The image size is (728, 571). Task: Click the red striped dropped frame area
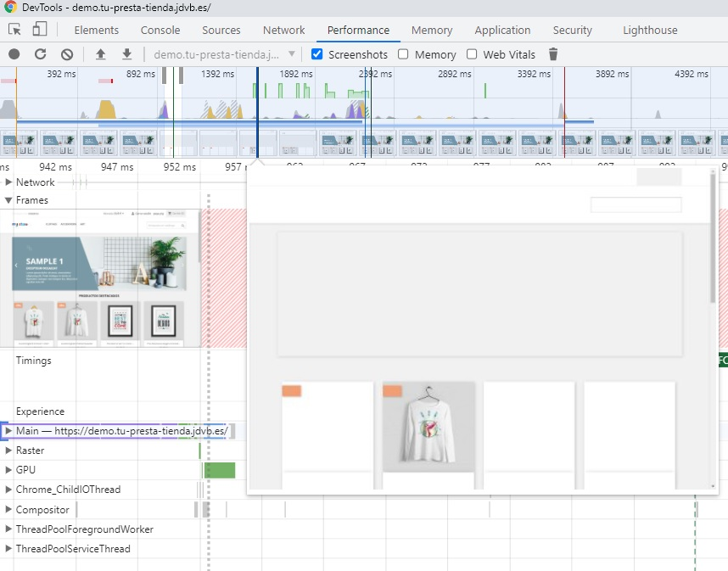[x=224, y=277]
